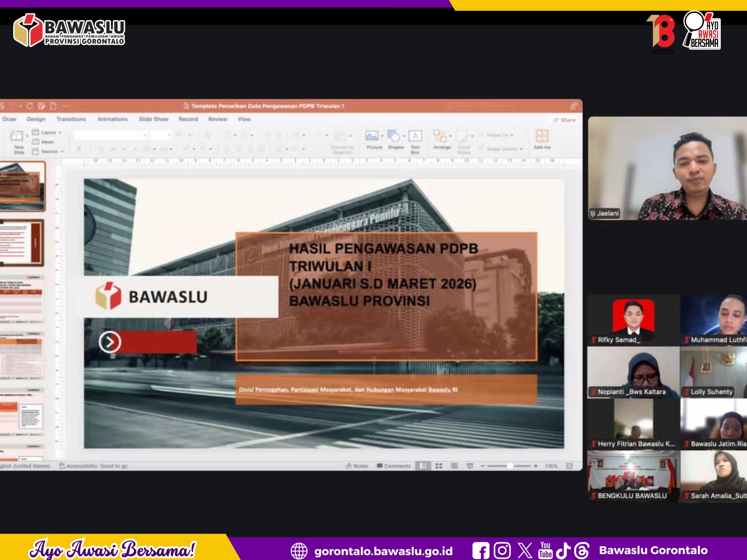This screenshot has height=560, width=747.
Task: Expand the Arrange dropdown arrow
Action: 450,136
